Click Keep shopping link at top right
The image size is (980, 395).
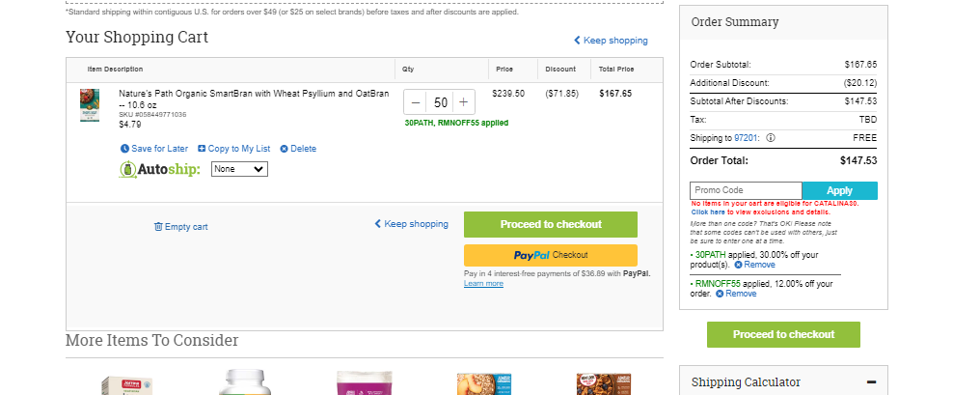tap(611, 40)
